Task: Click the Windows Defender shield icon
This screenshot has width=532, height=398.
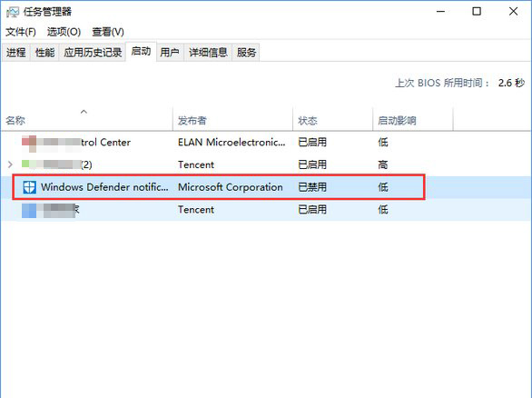Action: pos(29,187)
